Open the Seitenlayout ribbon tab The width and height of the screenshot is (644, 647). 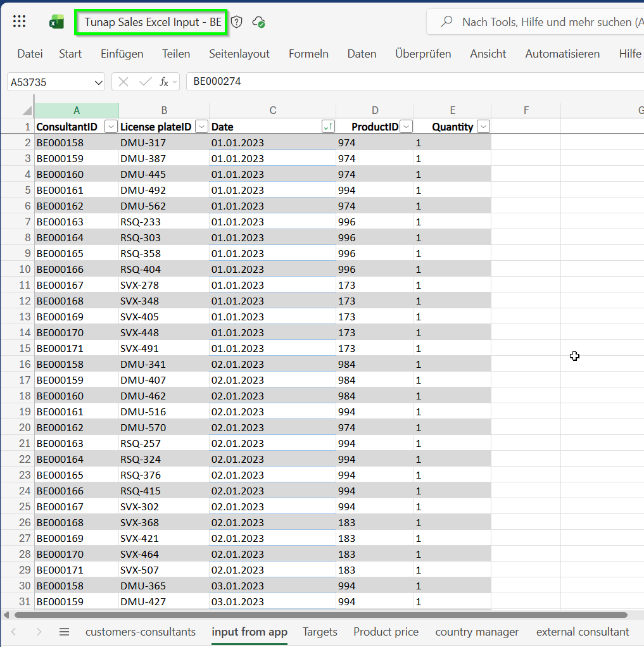239,54
